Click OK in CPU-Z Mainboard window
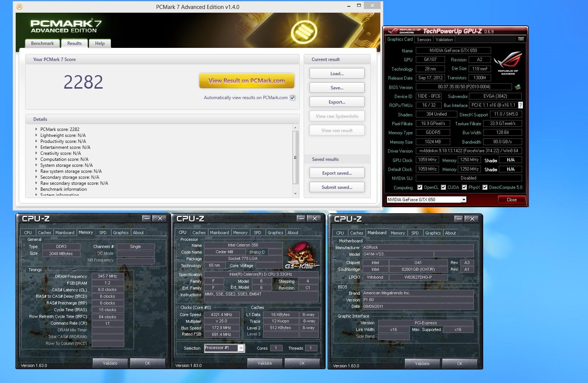 460,364
